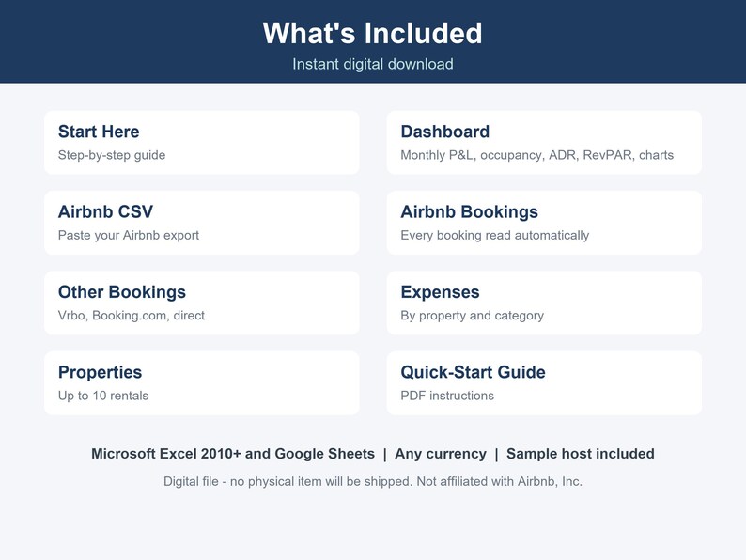Select the "Properties" card title
The width and height of the screenshot is (746, 560).
tap(100, 372)
